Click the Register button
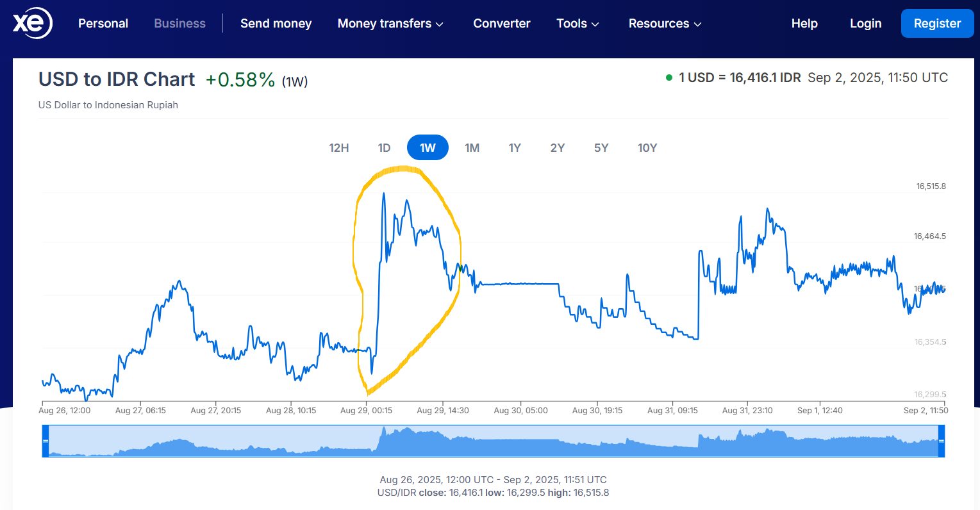Screen dimensions: 980x510 (x=937, y=24)
